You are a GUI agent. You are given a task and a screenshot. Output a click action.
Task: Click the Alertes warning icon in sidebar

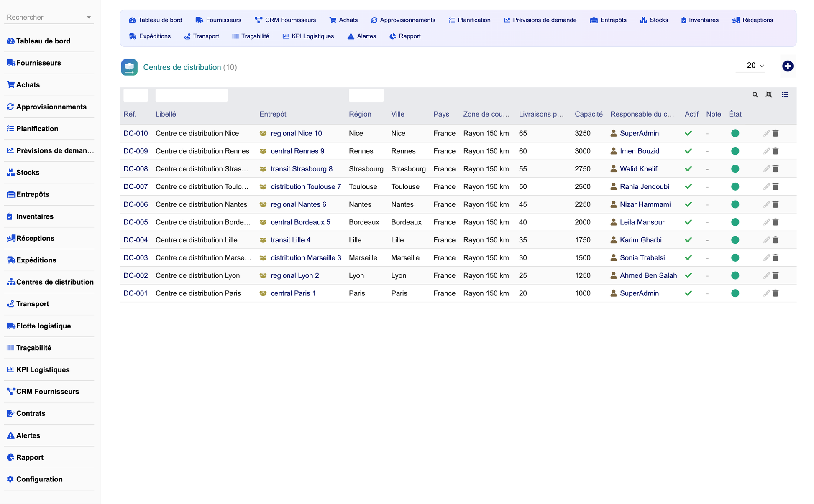coord(10,435)
